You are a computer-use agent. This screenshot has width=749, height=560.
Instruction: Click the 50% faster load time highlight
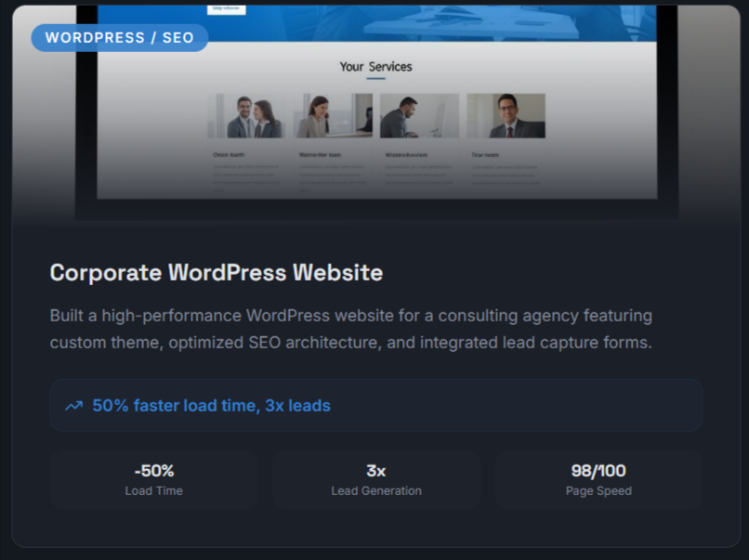[211, 406]
